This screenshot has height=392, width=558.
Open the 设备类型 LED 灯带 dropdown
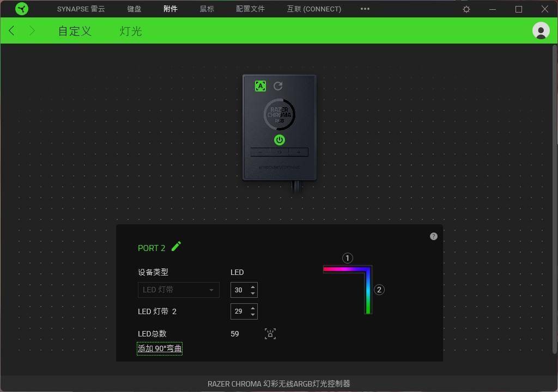click(x=179, y=290)
